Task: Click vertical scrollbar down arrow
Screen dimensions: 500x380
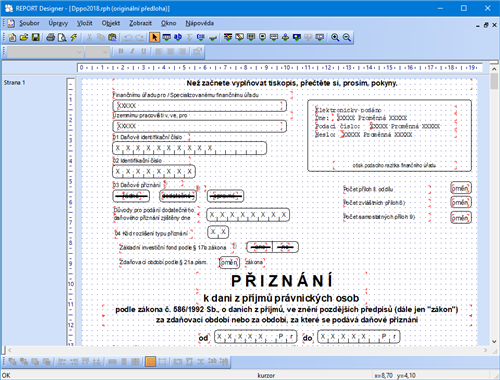Action: pos(494,342)
